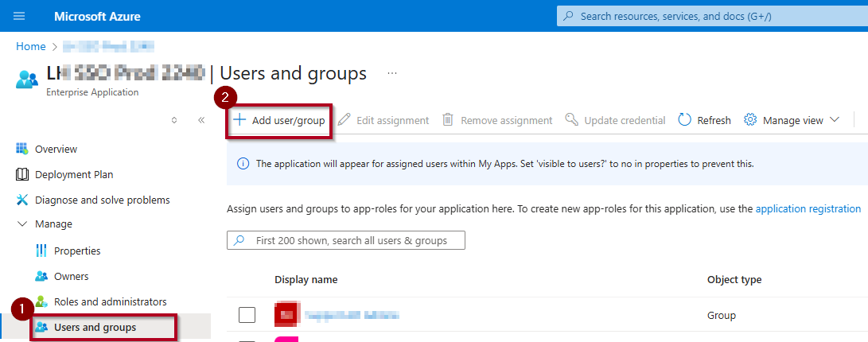Click the pink avatar in the second row
This screenshot has height=342, width=868.
click(286, 339)
